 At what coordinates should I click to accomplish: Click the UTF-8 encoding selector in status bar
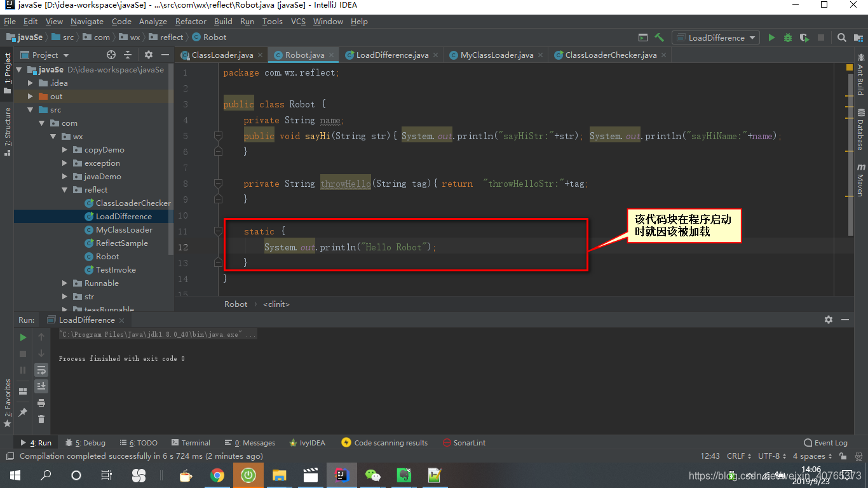click(x=772, y=456)
